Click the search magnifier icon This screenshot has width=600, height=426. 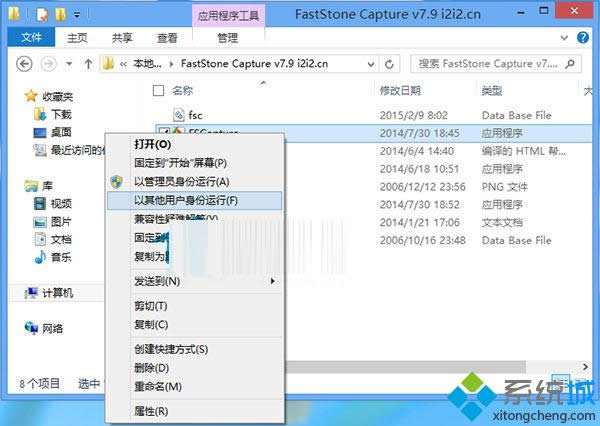570,64
